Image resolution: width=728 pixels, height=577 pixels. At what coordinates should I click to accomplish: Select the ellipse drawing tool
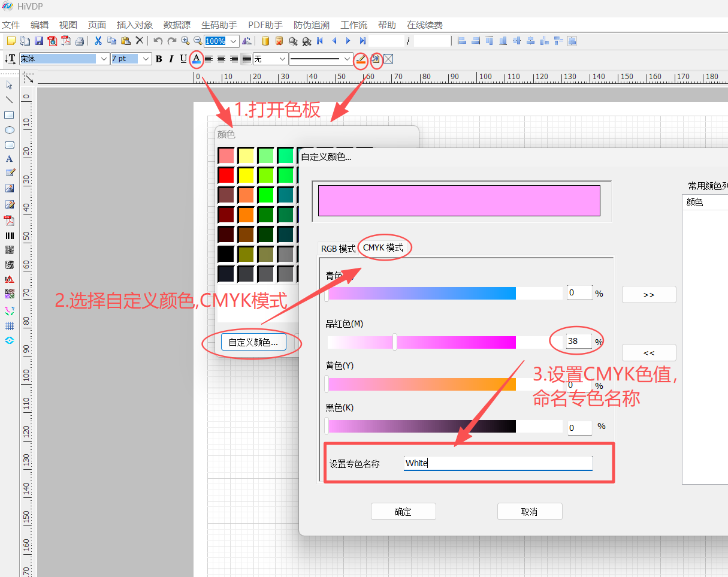tap(10, 130)
